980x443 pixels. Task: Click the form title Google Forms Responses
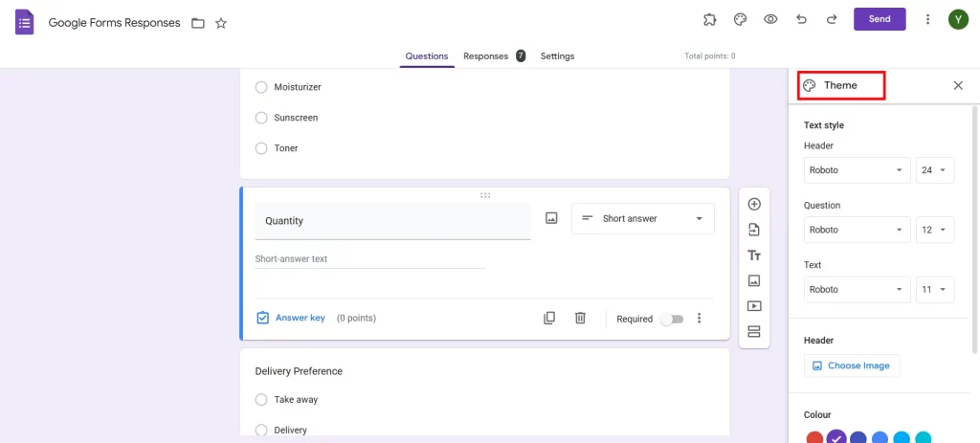pyautogui.click(x=115, y=23)
